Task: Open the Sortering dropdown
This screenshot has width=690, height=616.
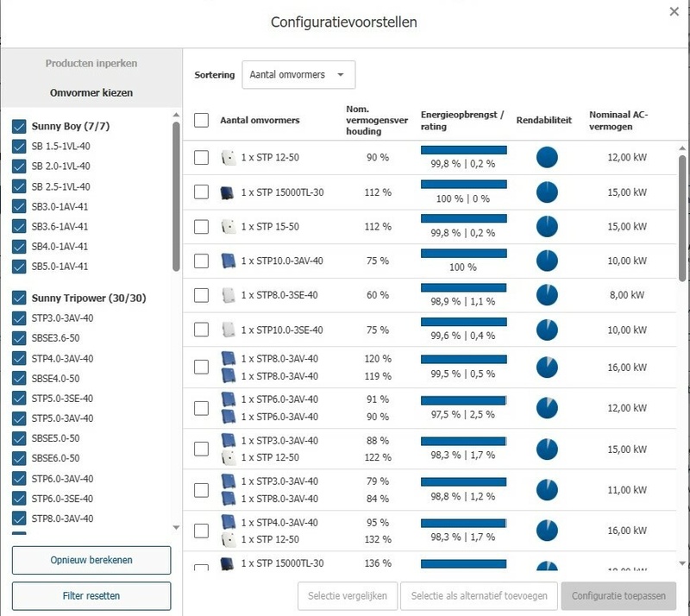Action: click(298, 75)
